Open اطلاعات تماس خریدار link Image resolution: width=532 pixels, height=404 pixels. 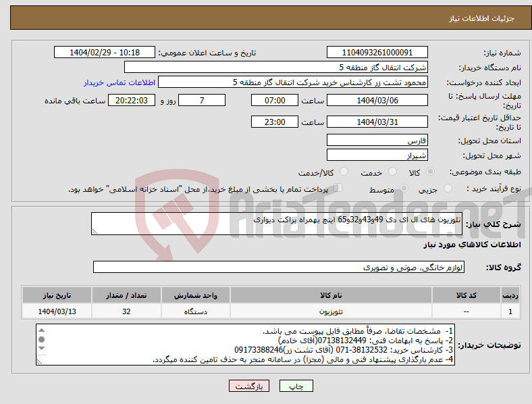(119, 82)
